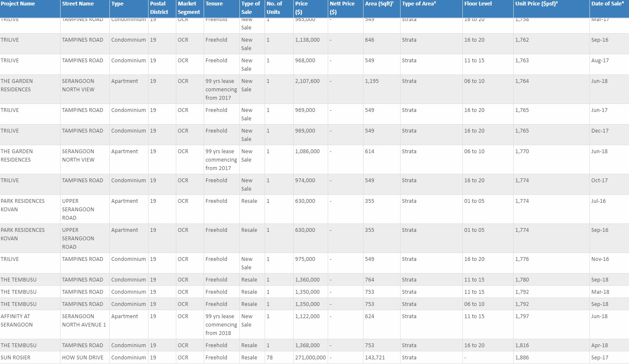629x364 pixels.
Task: Click SERANGOON NORTH AVENUE 1 street cell
Action: (84, 321)
